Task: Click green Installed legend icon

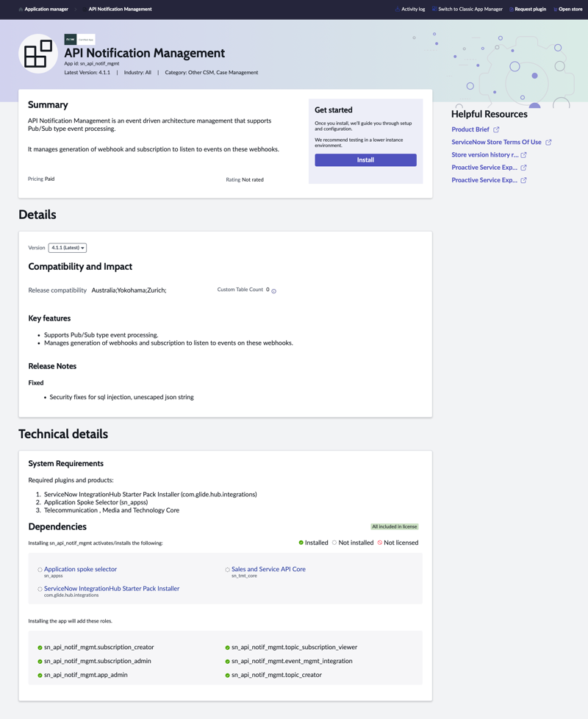Action: (x=301, y=543)
